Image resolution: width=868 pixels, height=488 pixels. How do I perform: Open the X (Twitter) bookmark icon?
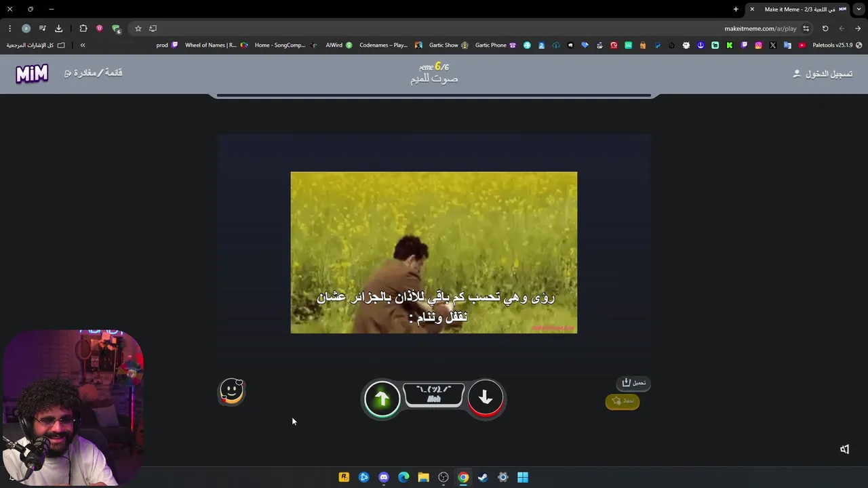[x=772, y=45]
